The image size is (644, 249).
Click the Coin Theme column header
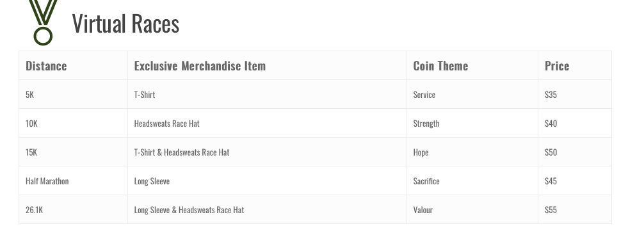(472, 66)
